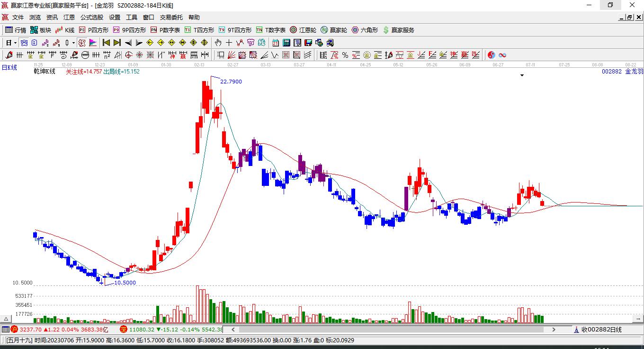Viewport: 644px width, 349px height.
Task: Click the 22.7900 high price label
Action: (231, 82)
